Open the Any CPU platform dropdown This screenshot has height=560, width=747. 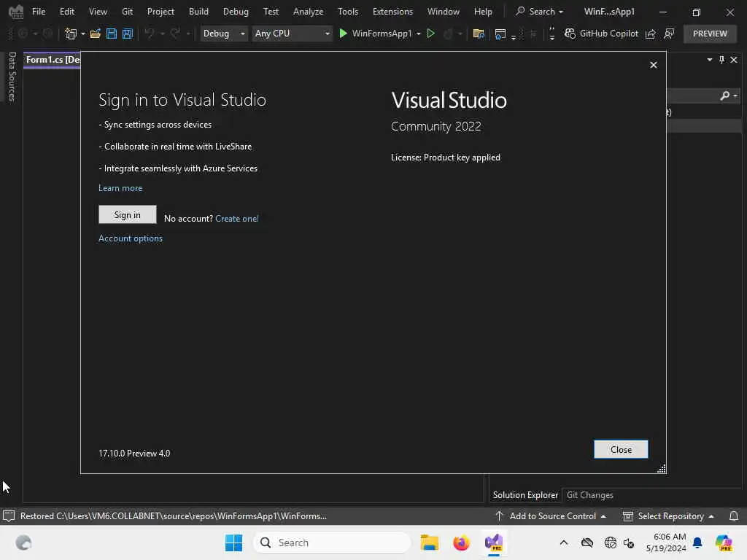pyautogui.click(x=292, y=34)
